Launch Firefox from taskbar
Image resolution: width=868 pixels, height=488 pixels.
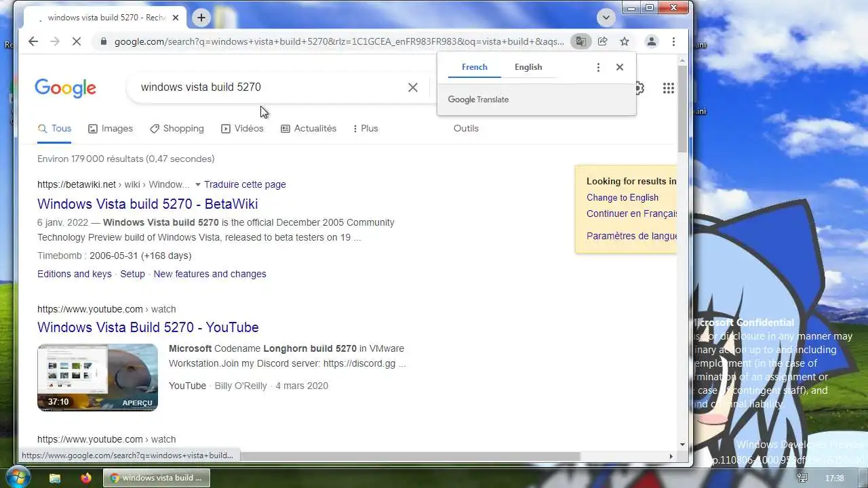(85, 478)
